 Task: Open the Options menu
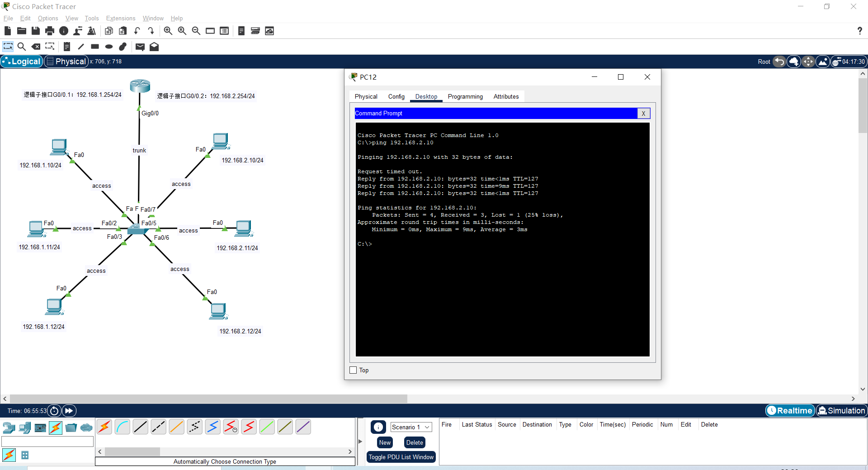coord(48,18)
